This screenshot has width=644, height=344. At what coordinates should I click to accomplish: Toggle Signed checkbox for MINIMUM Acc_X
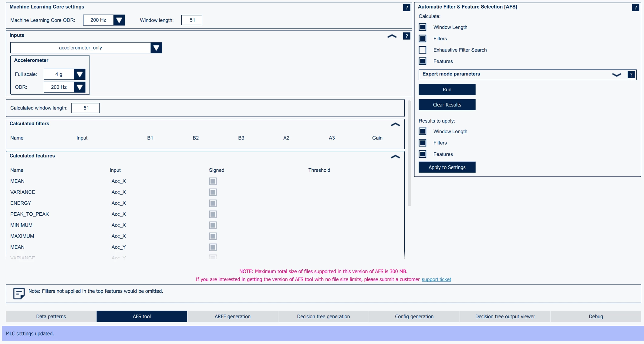pyautogui.click(x=213, y=225)
